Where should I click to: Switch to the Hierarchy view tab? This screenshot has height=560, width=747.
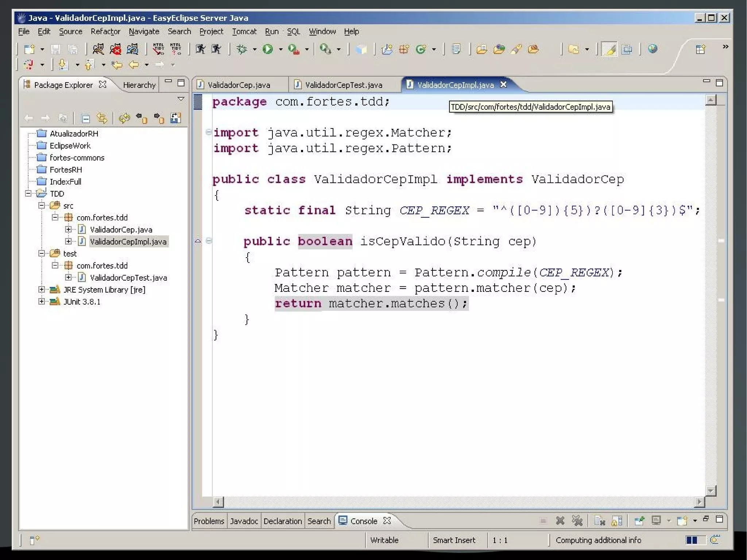(139, 85)
